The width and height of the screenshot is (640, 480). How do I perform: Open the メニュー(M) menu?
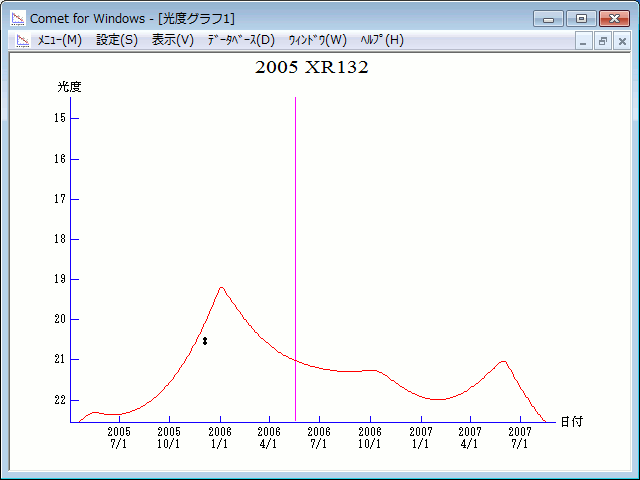point(59,40)
